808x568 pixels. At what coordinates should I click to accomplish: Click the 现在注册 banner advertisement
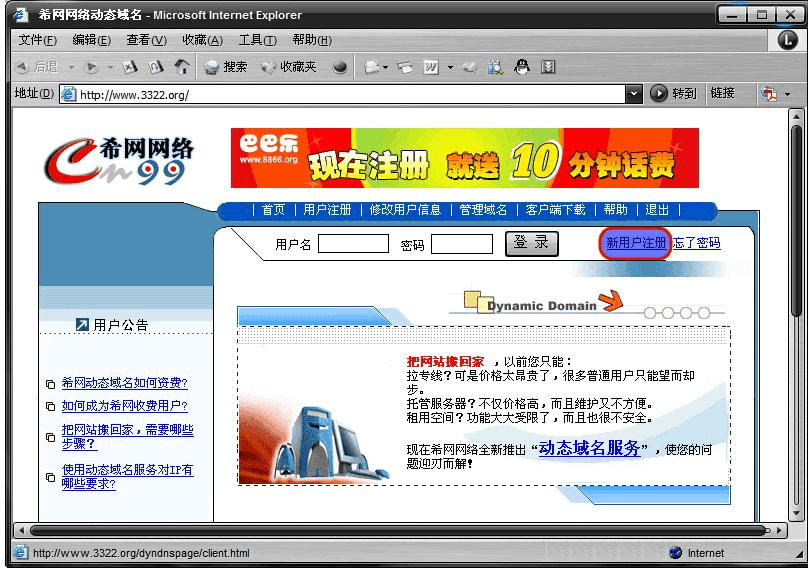[x=465, y=158]
